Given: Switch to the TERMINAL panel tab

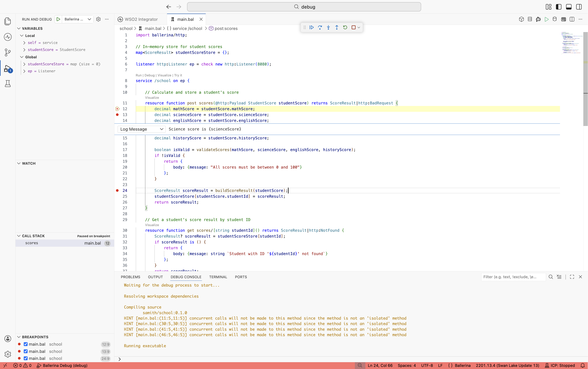Looking at the screenshot, I should (x=218, y=277).
